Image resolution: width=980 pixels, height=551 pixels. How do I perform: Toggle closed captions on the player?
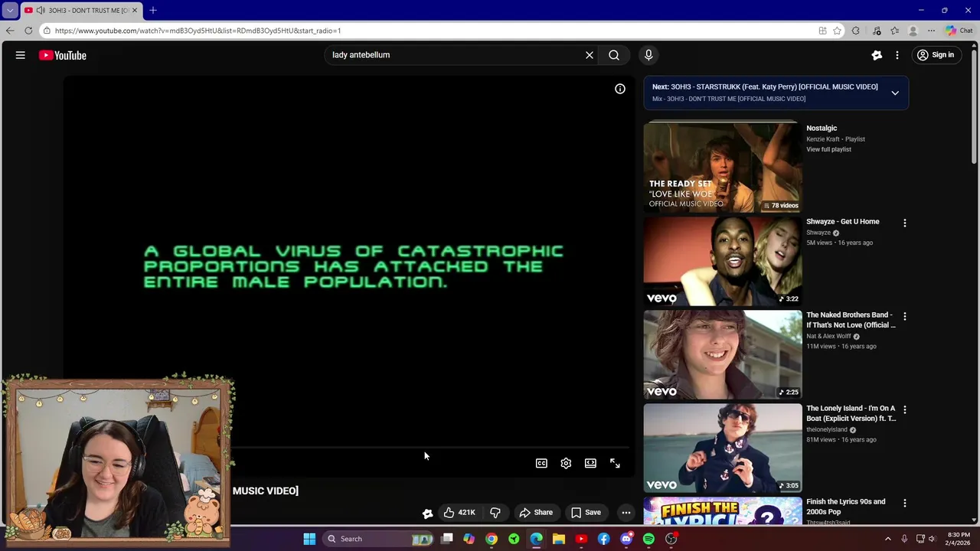[x=541, y=463]
